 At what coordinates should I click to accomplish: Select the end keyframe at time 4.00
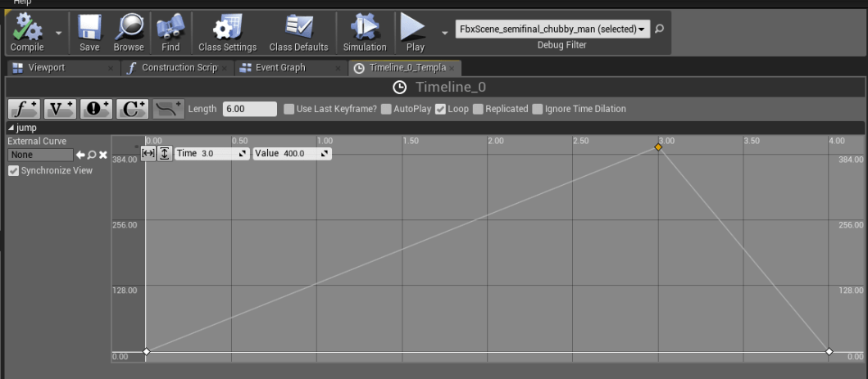(829, 351)
